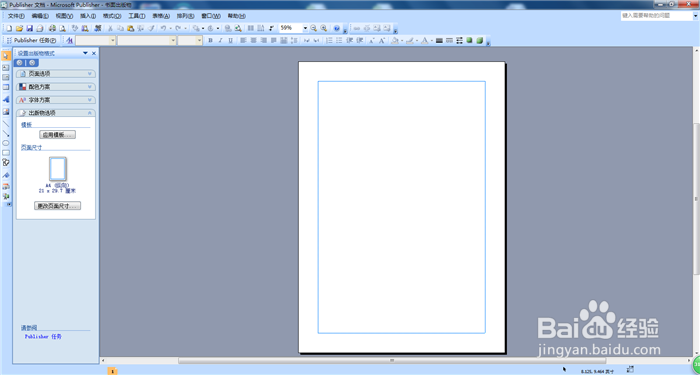
Task: Select the Oval tool in the objects toolbar
Action: pos(6,143)
